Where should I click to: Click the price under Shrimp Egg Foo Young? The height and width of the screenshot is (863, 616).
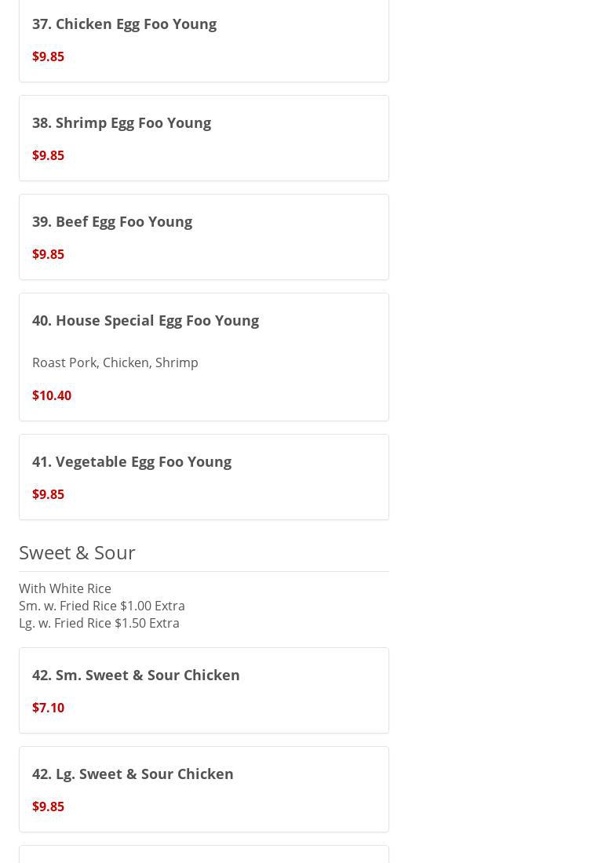(48, 155)
